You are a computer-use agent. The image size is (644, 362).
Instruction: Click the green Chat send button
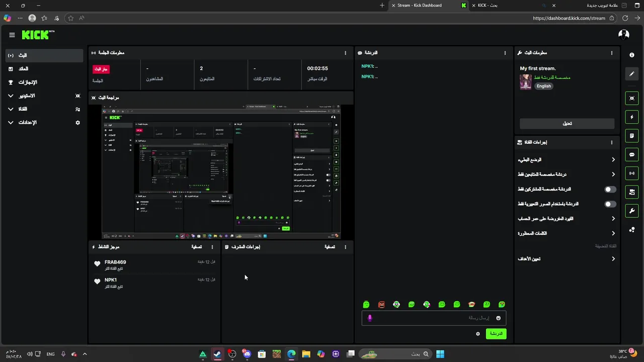(x=496, y=334)
